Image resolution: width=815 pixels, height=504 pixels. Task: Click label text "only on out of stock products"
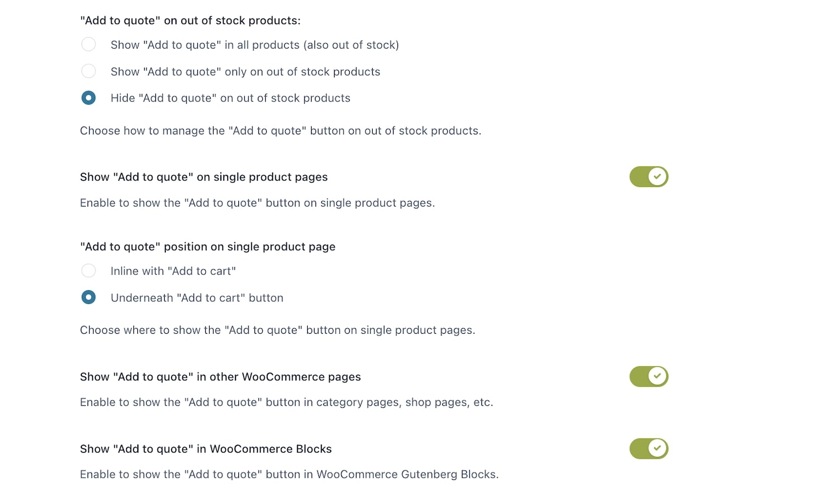[x=246, y=72]
